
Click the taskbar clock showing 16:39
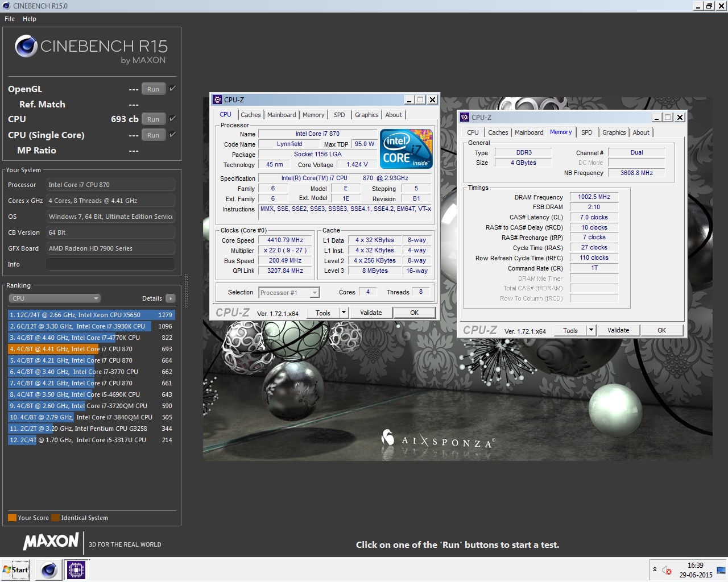(x=696, y=570)
